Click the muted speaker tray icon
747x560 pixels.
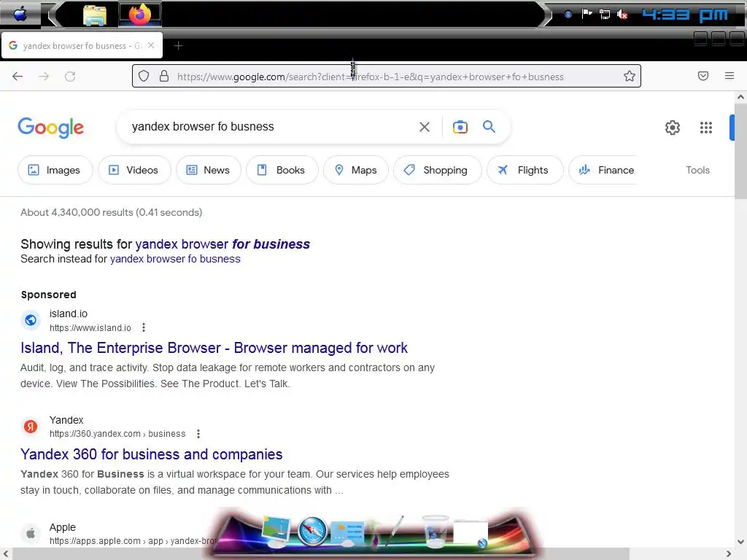click(622, 15)
